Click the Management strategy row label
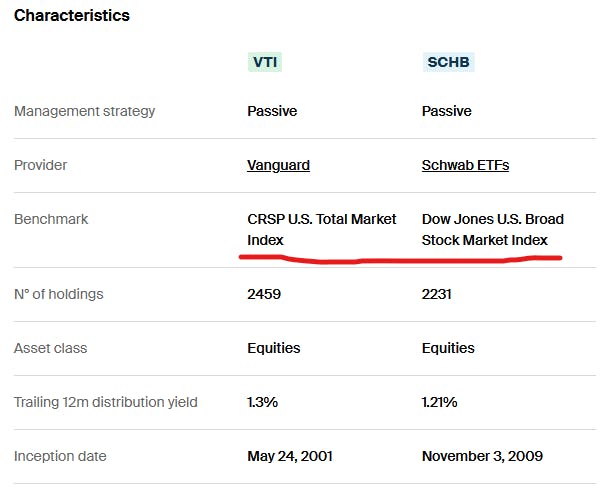This screenshot has height=493, width=612. (85, 111)
